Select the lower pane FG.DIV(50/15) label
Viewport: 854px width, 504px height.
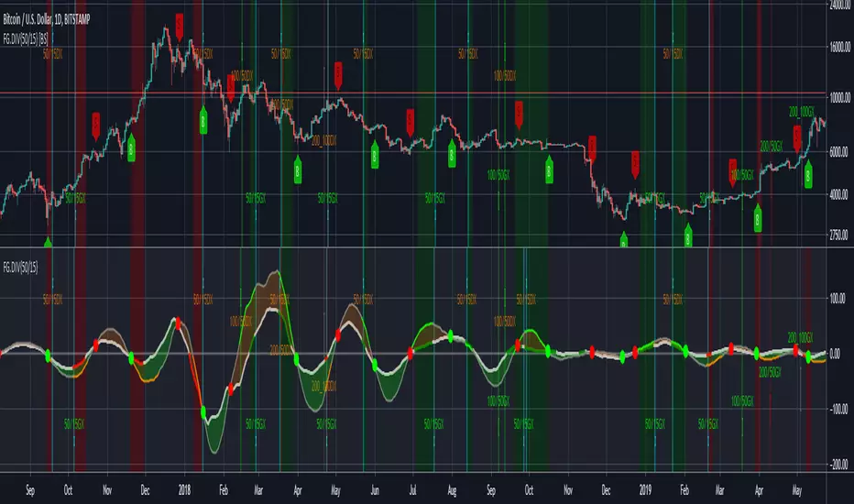click(21, 267)
